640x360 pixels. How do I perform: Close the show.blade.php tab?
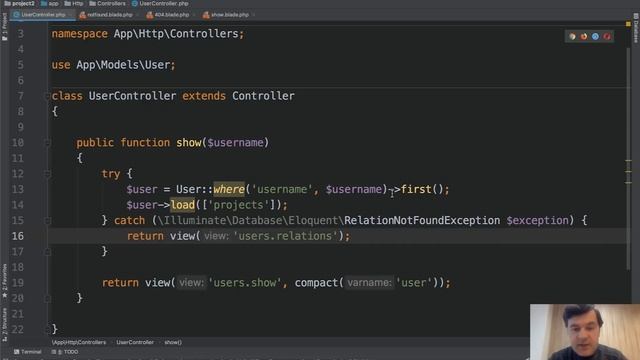(253, 15)
